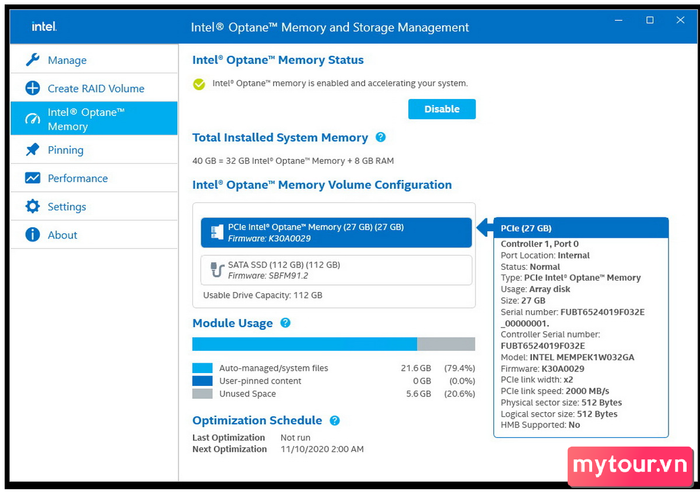Go to the Create RAID Volume section
Screen dimensions: 700x496
pyautogui.click(x=96, y=89)
